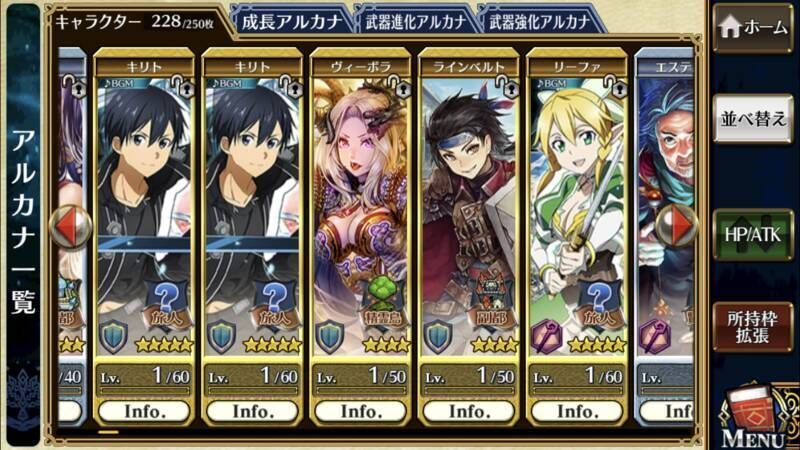
Task: Open Info. for the ヴィーボラ card
Action: 360,411
